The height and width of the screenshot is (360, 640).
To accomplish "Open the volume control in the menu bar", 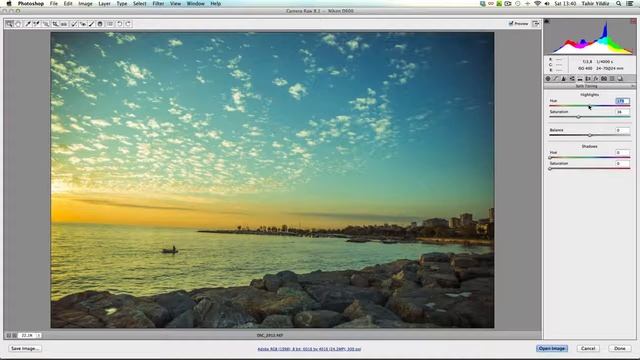I will tap(547, 4).
